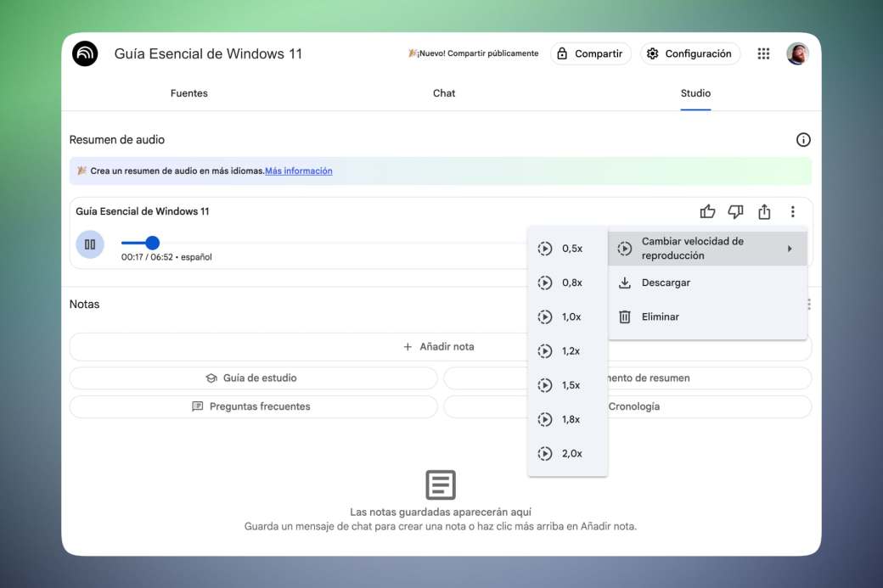Image resolution: width=883 pixels, height=588 pixels.
Task: Click the audio progress slider handle
Action: click(152, 243)
